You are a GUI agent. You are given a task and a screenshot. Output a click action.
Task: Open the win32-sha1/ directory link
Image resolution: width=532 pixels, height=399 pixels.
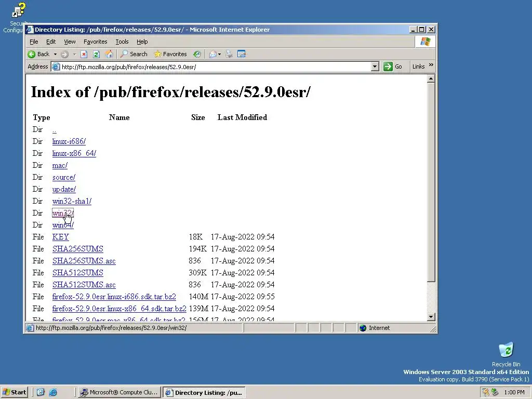(72, 201)
